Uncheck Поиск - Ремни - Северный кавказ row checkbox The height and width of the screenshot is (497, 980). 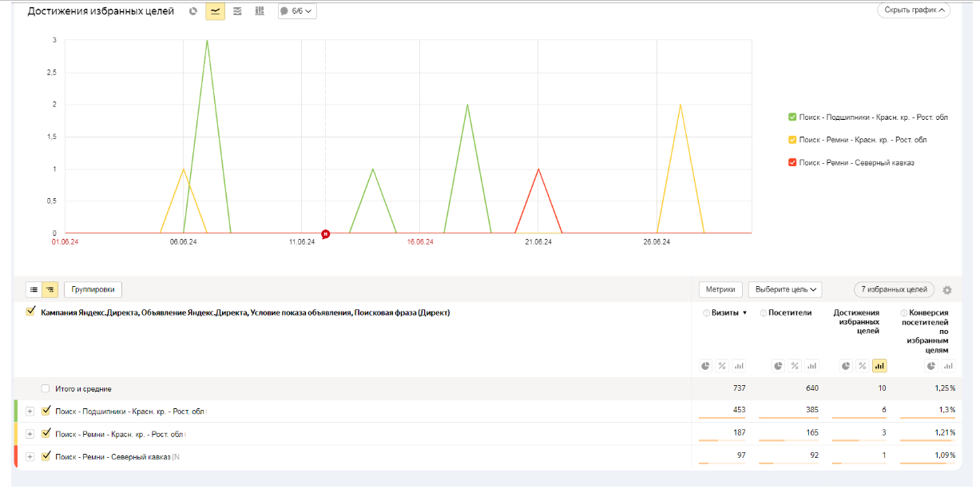[46, 456]
